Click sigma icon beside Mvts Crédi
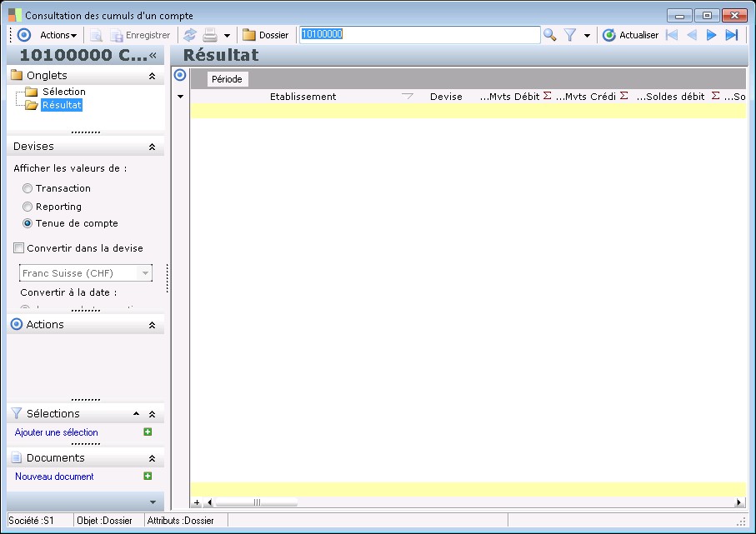 tap(624, 96)
